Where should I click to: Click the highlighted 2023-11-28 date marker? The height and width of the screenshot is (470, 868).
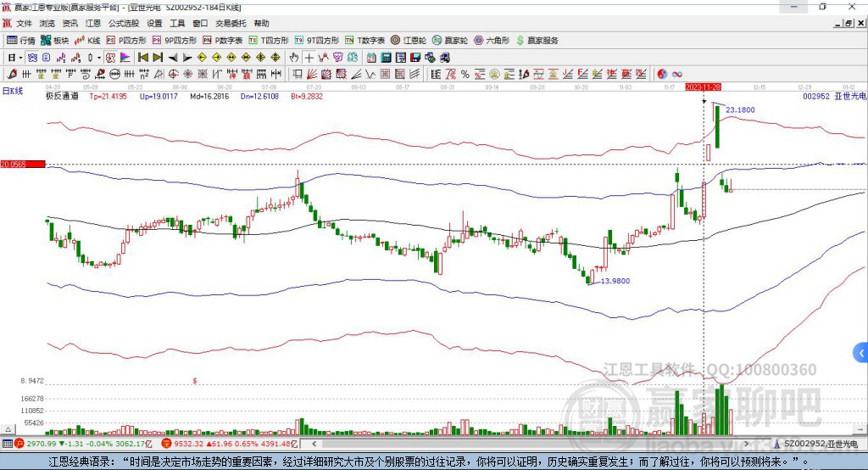click(703, 87)
